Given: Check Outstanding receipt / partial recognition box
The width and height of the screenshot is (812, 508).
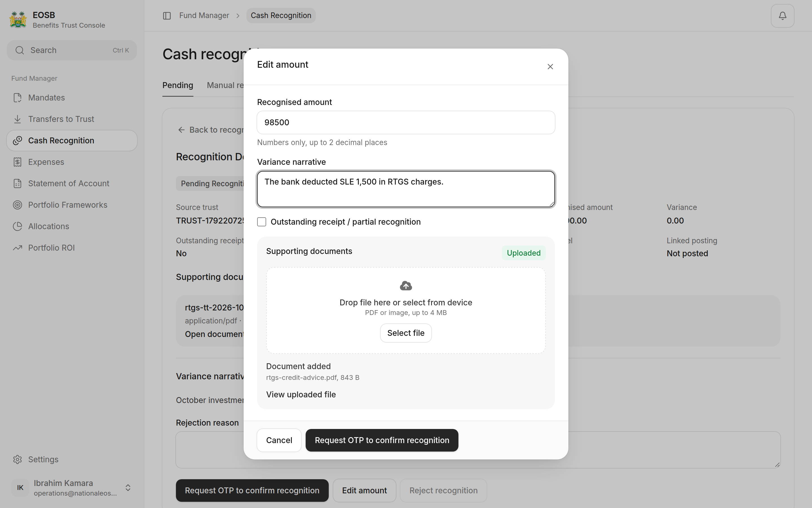Looking at the screenshot, I should click(x=261, y=222).
